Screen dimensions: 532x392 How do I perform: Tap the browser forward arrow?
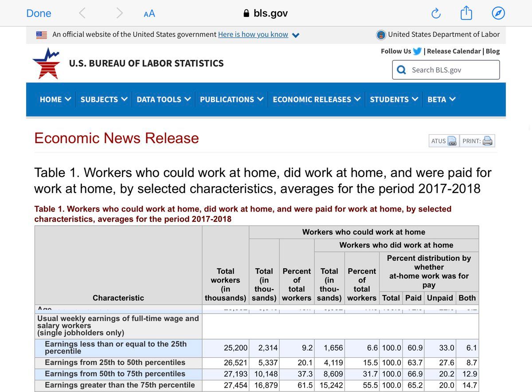tap(119, 13)
